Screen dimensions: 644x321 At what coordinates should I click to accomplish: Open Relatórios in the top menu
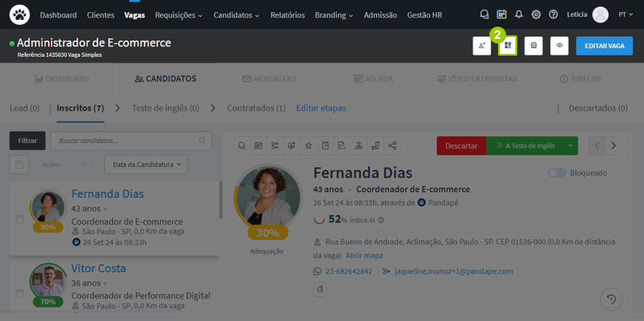287,15
